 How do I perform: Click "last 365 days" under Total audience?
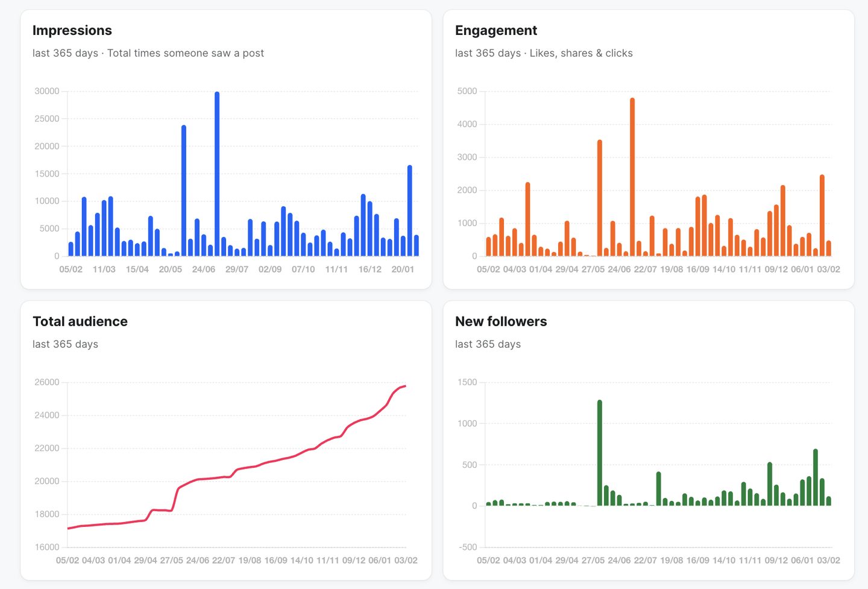point(65,344)
